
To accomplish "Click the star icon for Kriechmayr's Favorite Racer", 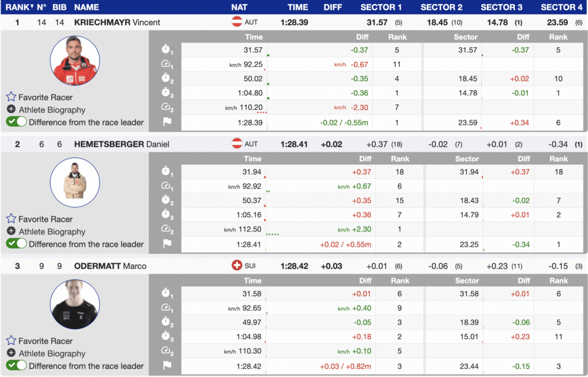I will coord(11,97).
